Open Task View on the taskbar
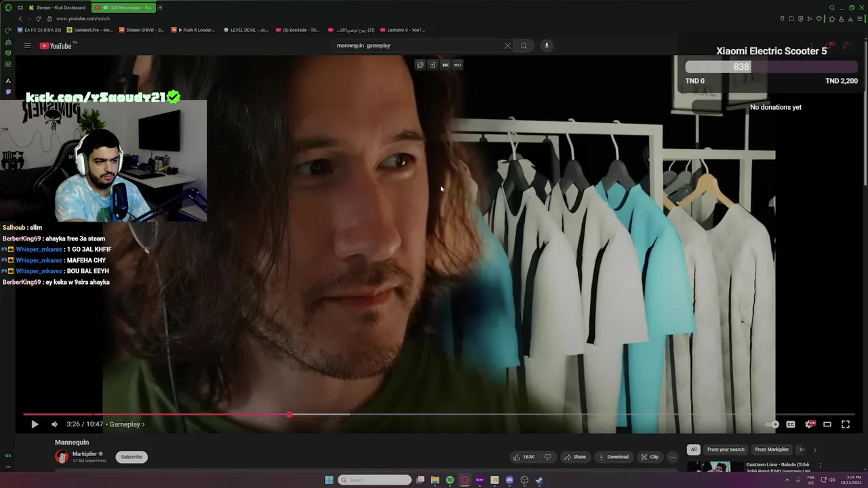868x488 pixels. click(420, 480)
